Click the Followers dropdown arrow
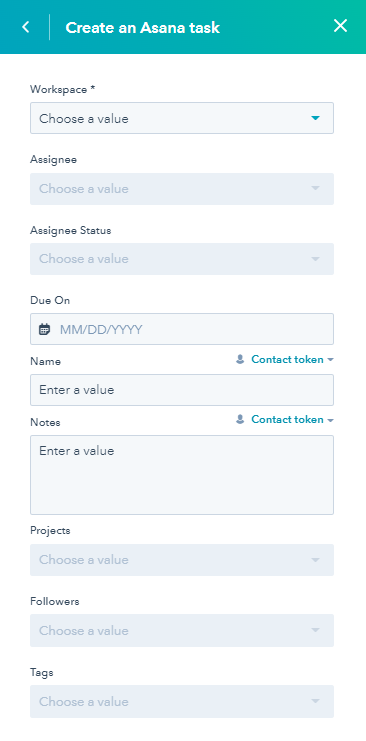The height and width of the screenshot is (741, 366). coord(315,630)
